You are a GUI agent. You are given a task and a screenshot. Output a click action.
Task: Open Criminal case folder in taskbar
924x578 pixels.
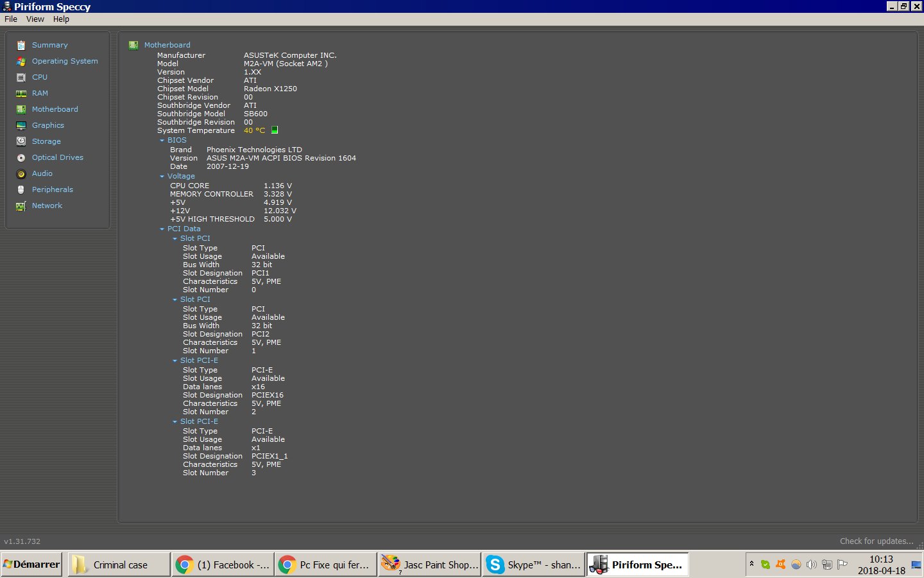tap(119, 565)
